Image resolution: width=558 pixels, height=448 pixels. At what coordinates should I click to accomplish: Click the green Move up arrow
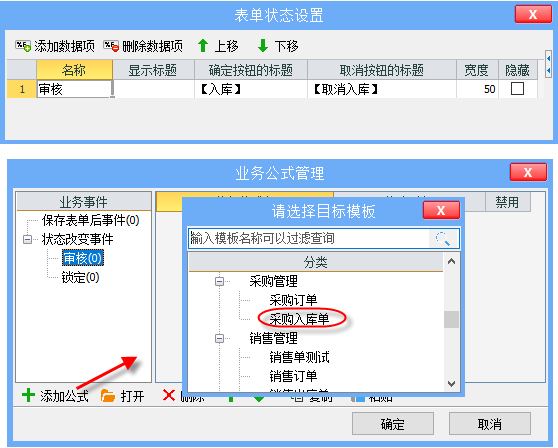[203, 46]
